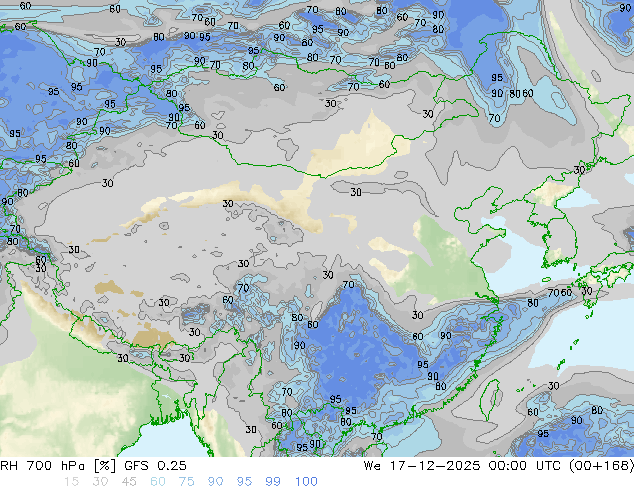Image resolution: width=634 pixels, height=490 pixels.
Task: Select the legend value 45
Action: (x=129, y=482)
